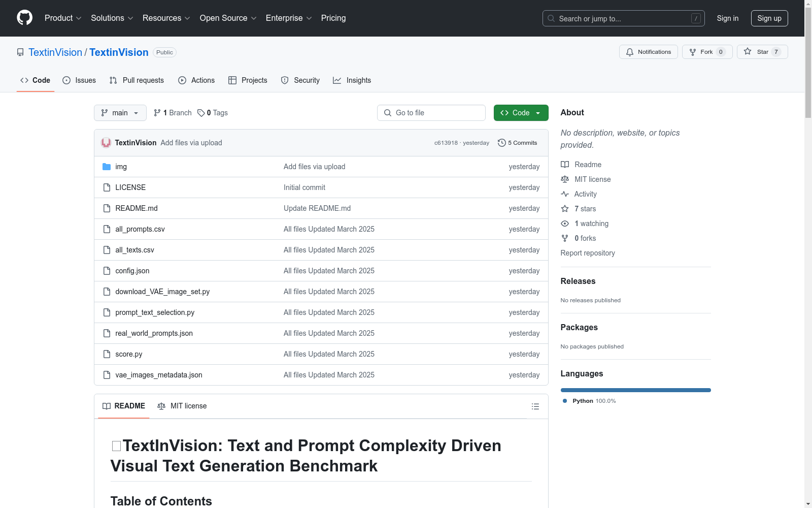Click the repository icon before TextinVision
Viewport: 812px width, 508px height.
click(20, 52)
